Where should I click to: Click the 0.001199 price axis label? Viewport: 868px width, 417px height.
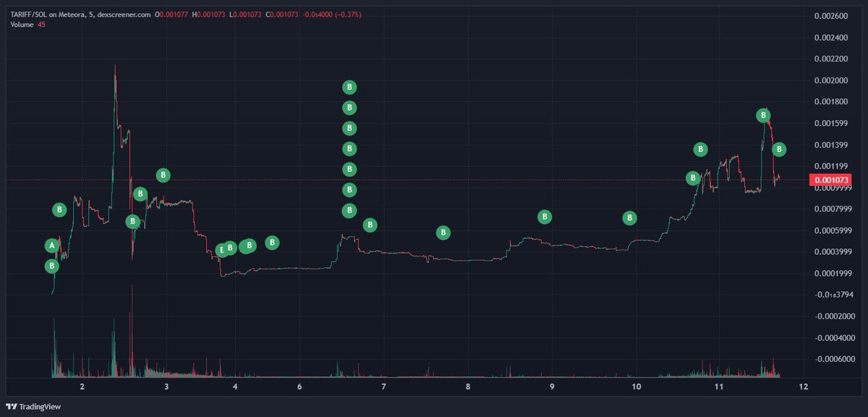(830, 167)
